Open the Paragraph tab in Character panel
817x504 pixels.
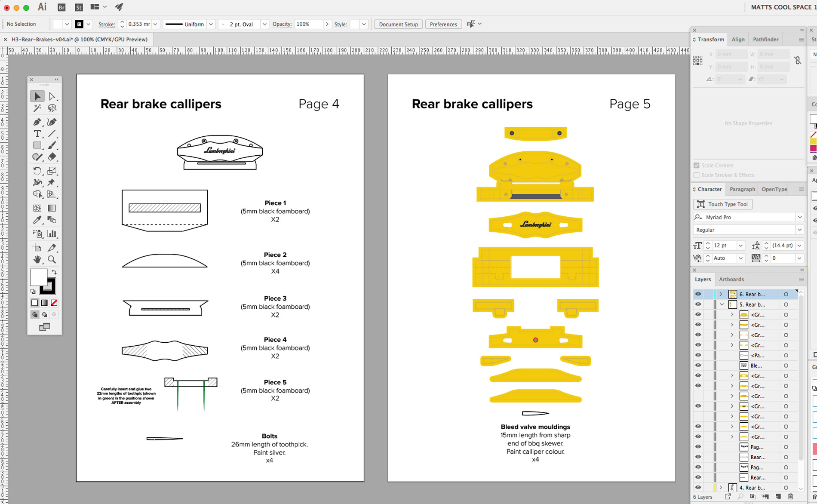coord(742,189)
